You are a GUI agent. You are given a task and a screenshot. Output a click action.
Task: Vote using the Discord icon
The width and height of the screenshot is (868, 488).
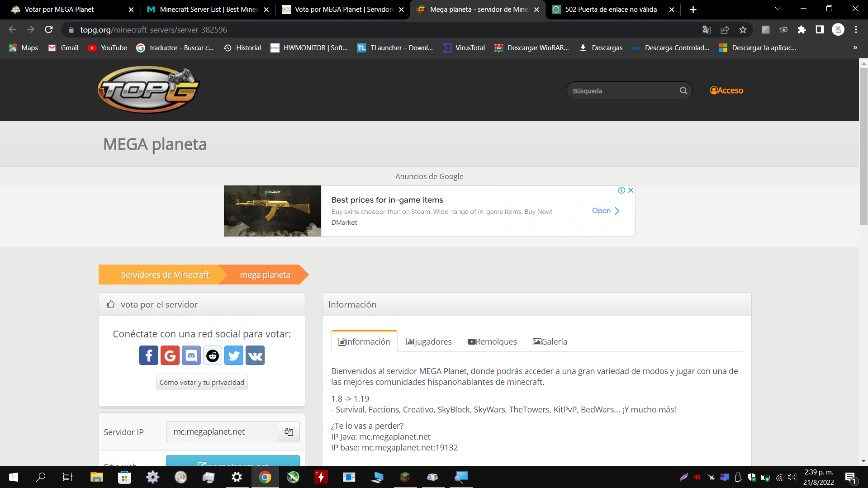[191, 355]
